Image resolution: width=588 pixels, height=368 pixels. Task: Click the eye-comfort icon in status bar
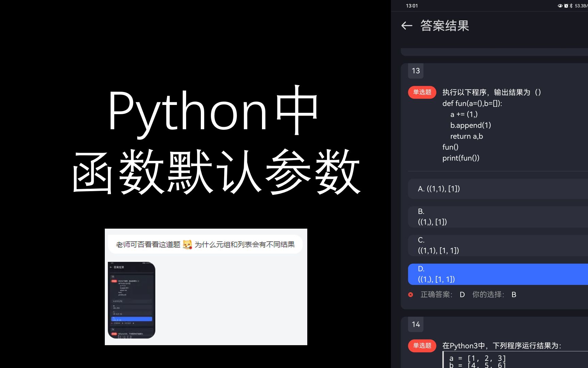tap(560, 6)
